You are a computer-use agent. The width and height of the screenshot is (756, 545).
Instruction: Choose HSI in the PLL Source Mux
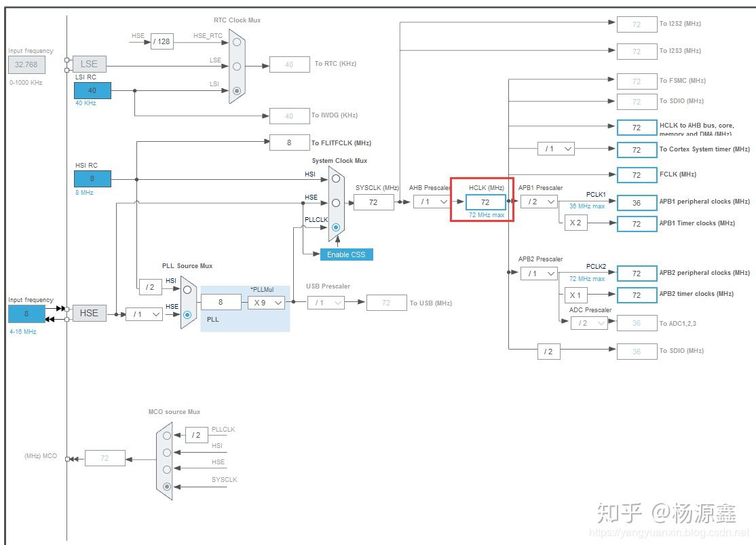click(x=187, y=290)
